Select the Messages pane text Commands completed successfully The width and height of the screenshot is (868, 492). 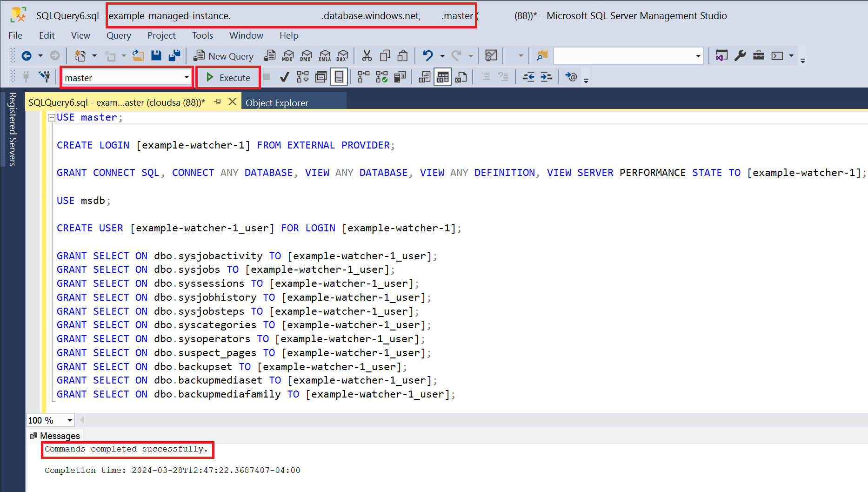click(126, 449)
